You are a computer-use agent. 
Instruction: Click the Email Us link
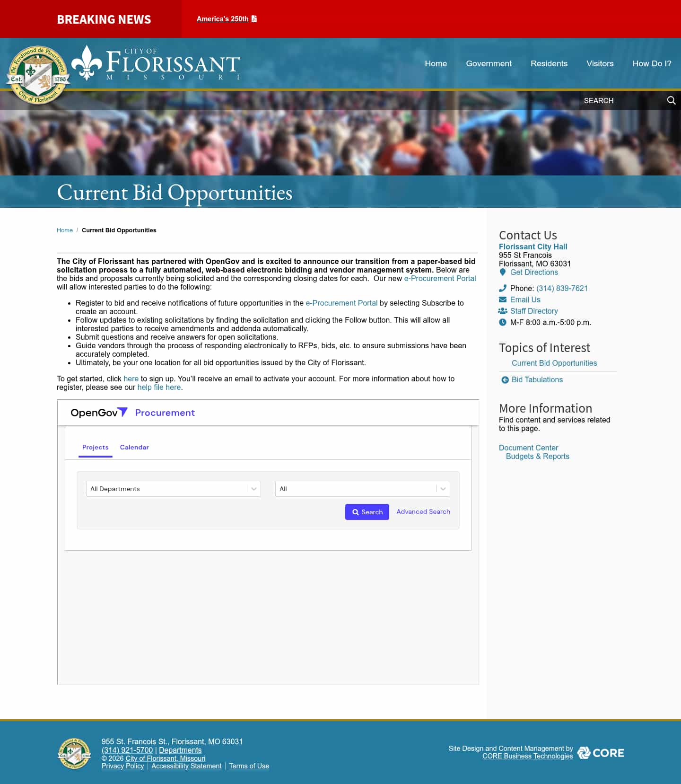(x=525, y=300)
